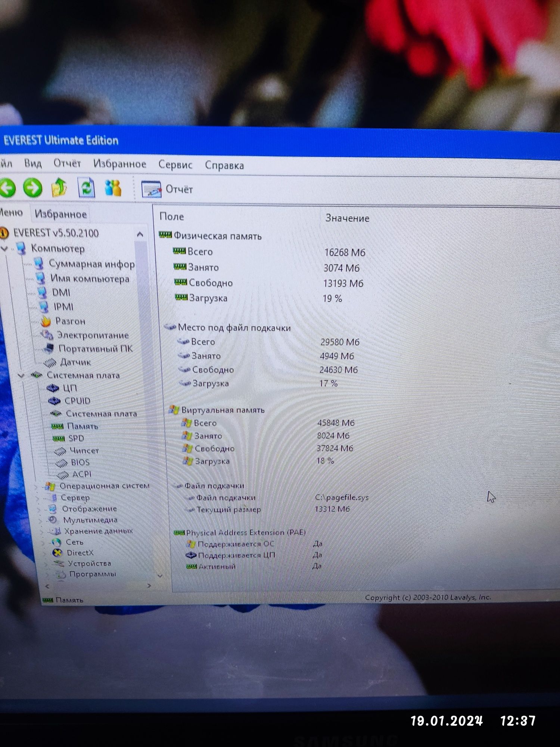Select the DMI tree item
The image size is (560, 747).
[61, 292]
